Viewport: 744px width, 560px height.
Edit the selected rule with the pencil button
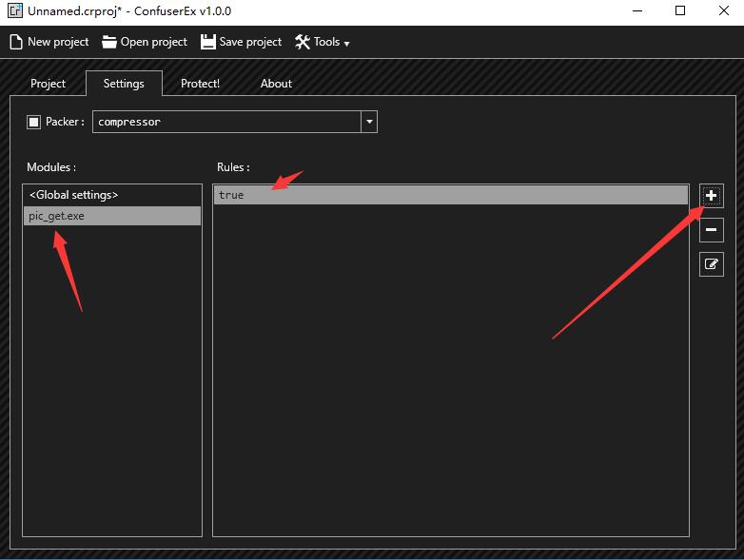point(711,264)
